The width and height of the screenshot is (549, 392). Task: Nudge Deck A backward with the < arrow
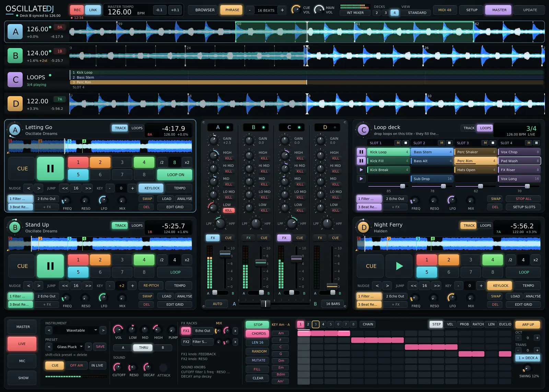pyautogui.click(x=28, y=188)
